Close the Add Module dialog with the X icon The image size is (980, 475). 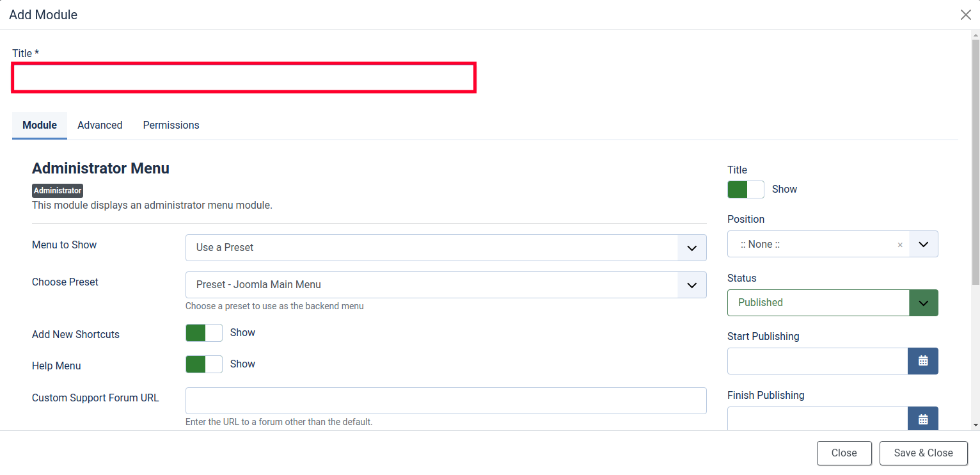pos(966,15)
